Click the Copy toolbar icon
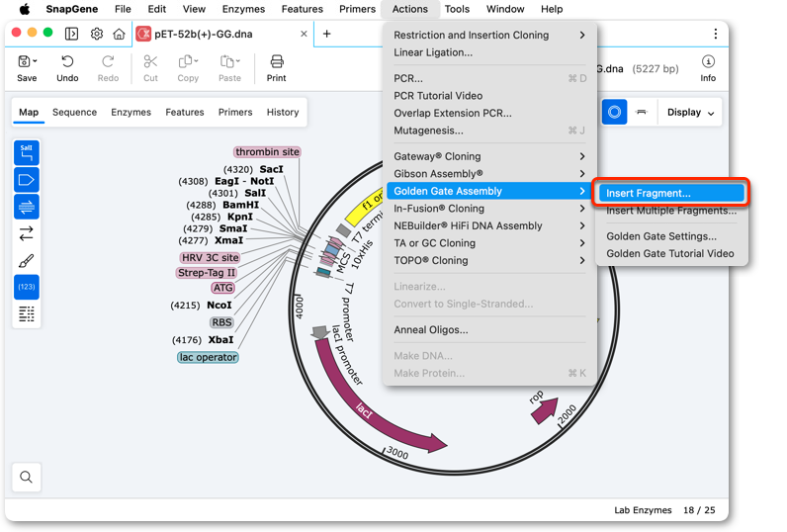 (185, 61)
